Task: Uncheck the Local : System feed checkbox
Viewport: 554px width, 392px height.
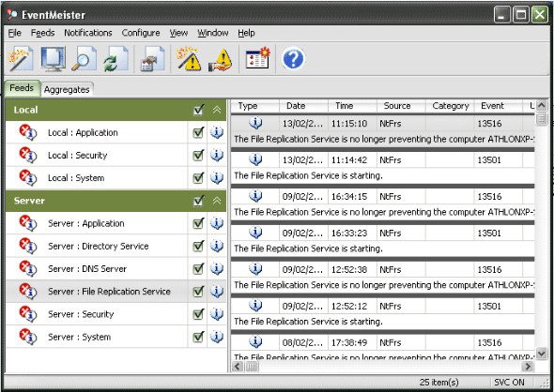Action: (x=198, y=177)
